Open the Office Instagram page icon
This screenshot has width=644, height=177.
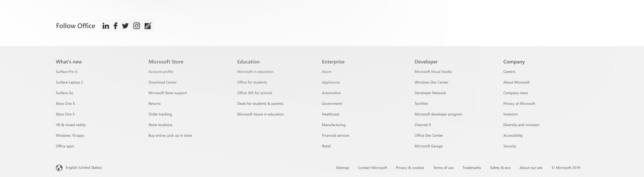[137, 26]
